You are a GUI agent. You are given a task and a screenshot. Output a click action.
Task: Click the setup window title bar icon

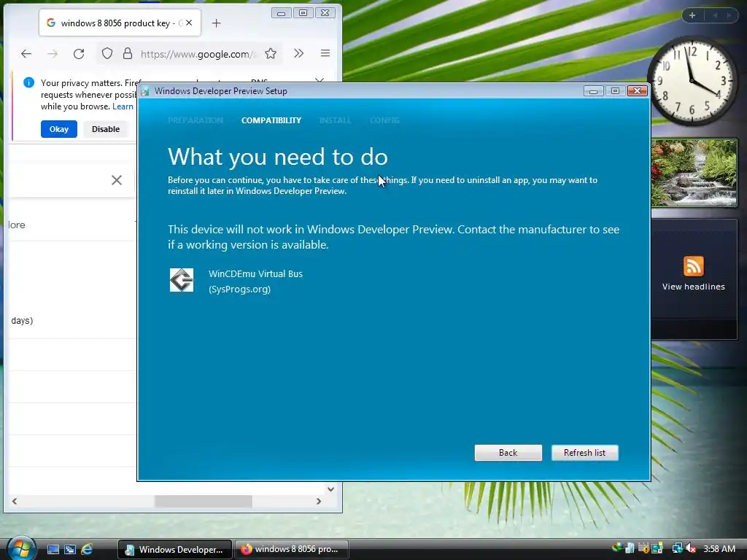tap(145, 91)
